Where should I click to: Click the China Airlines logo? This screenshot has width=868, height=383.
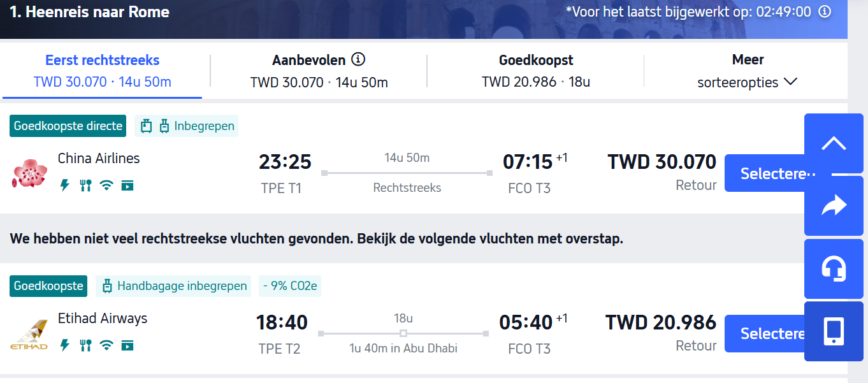(x=29, y=173)
